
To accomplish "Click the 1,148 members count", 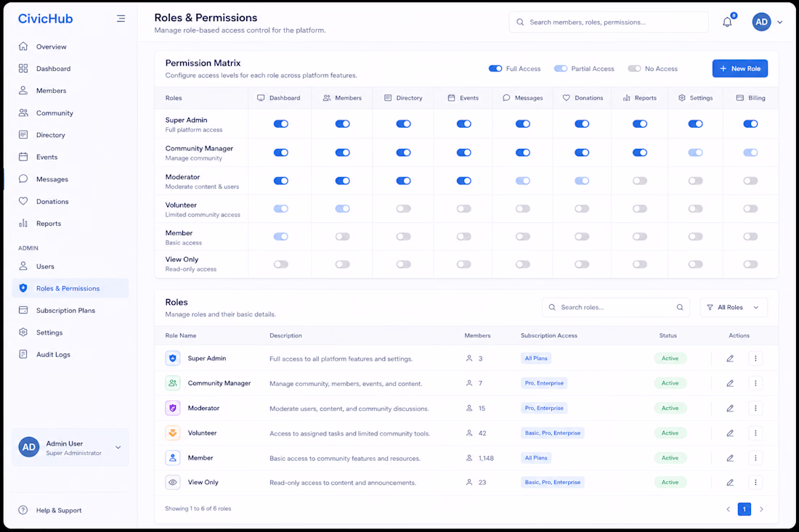I will pos(486,458).
